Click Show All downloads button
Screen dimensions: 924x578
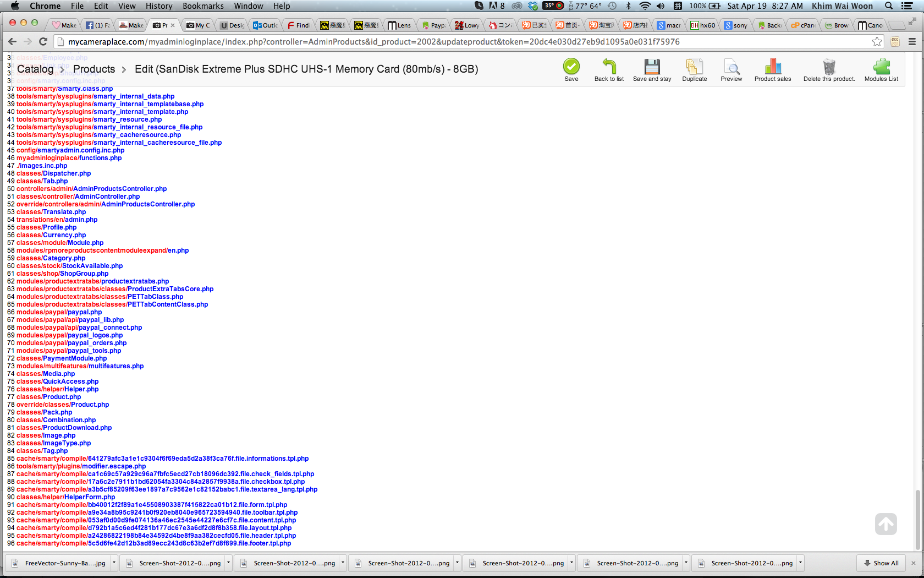coord(881,563)
